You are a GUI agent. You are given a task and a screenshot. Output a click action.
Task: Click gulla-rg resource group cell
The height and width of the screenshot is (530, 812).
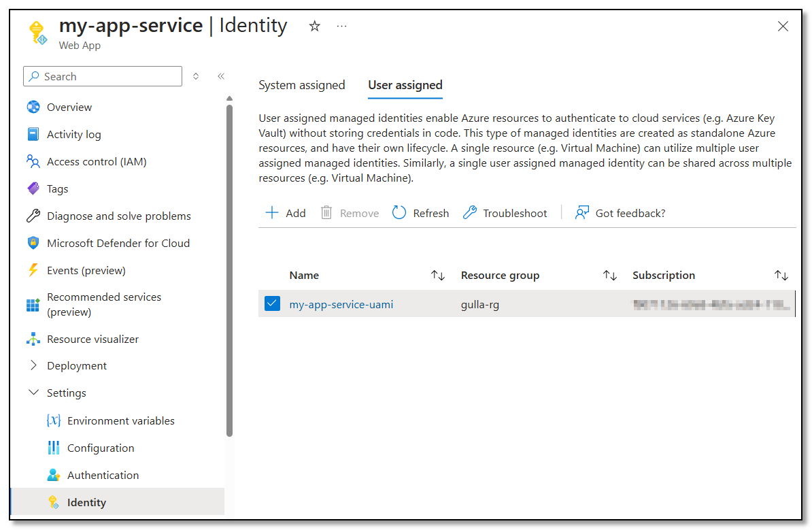click(480, 305)
